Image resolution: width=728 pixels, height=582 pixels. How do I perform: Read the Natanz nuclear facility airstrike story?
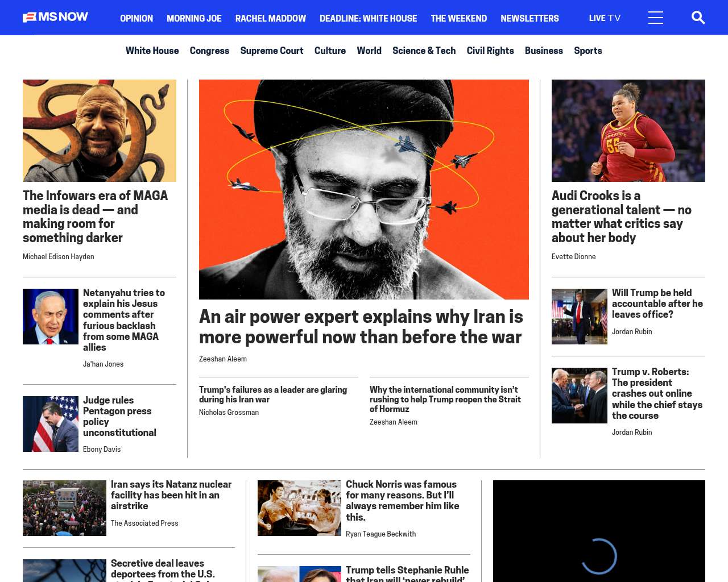(171, 495)
